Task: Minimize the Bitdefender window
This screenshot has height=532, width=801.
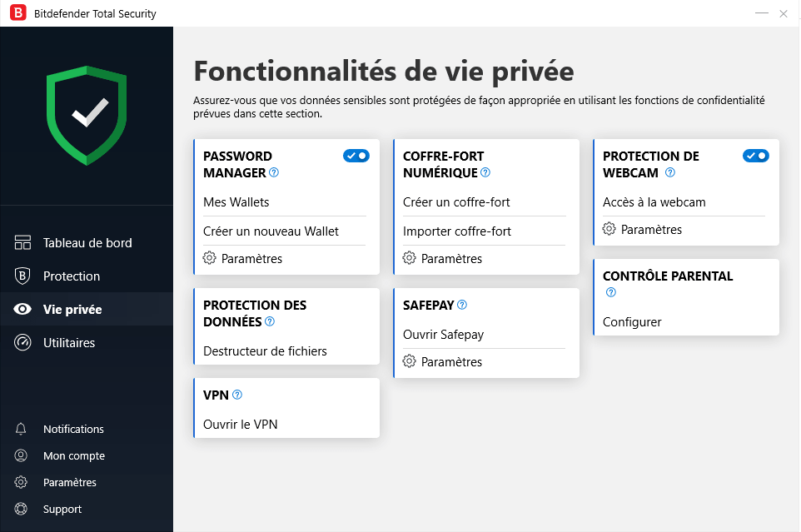Action: [x=762, y=13]
